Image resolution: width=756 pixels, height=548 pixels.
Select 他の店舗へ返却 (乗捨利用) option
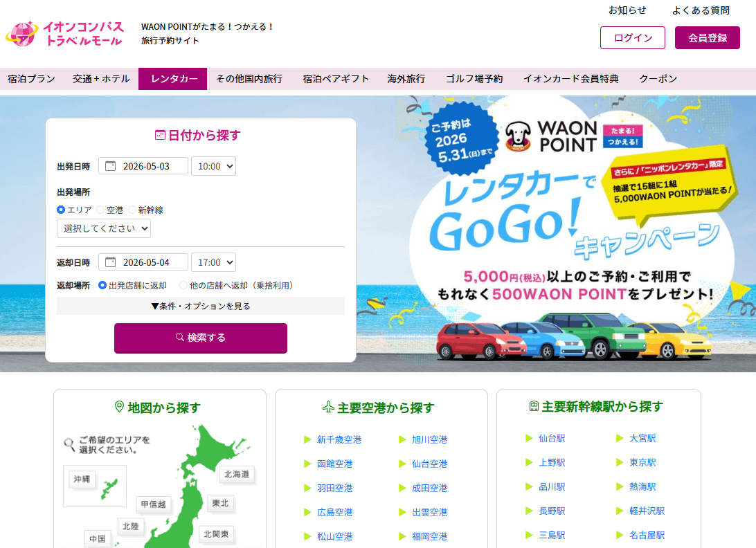[183, 285]
